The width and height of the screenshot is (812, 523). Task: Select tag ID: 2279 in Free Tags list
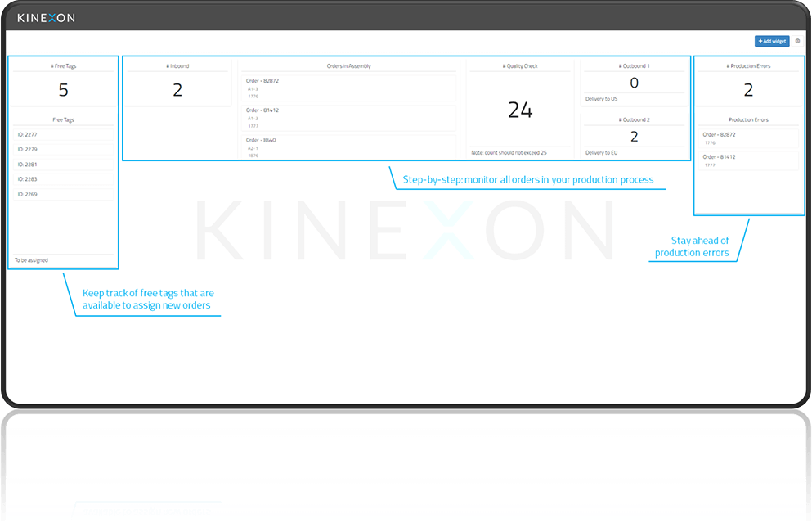[x=63, y=149]
